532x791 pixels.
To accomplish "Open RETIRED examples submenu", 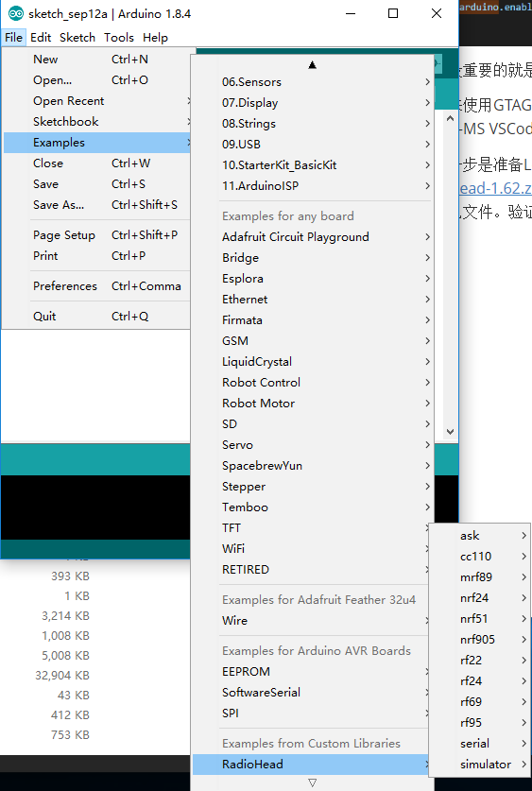I will coord(312,569).
